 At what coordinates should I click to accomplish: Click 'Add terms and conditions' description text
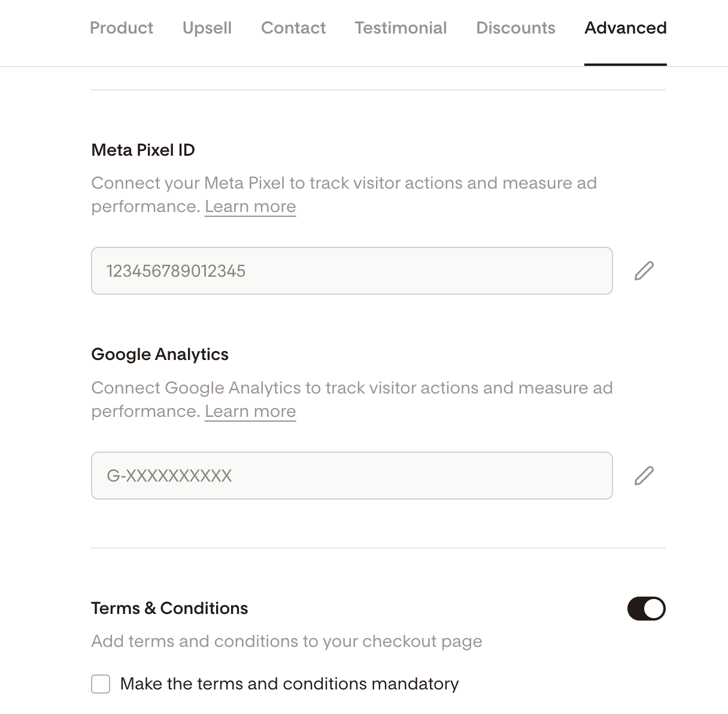[286, 642]
